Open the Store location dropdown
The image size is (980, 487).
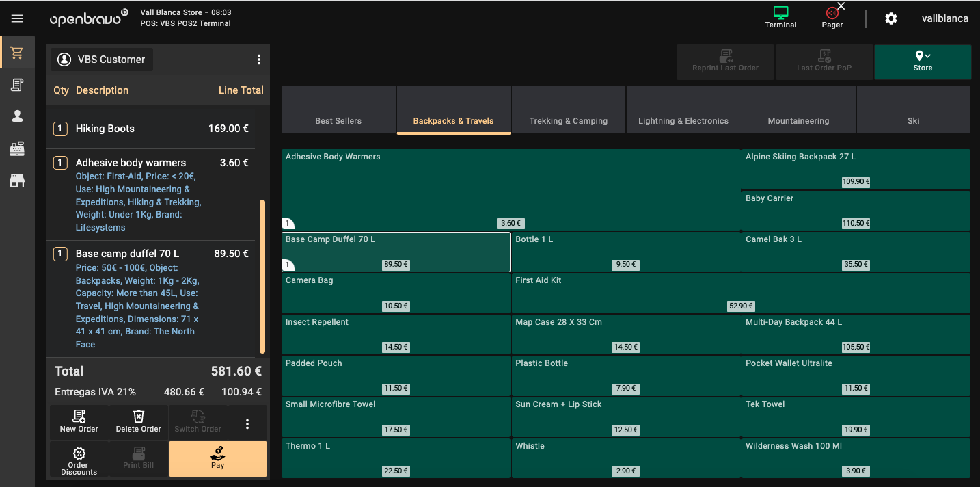tap(922, 62)
